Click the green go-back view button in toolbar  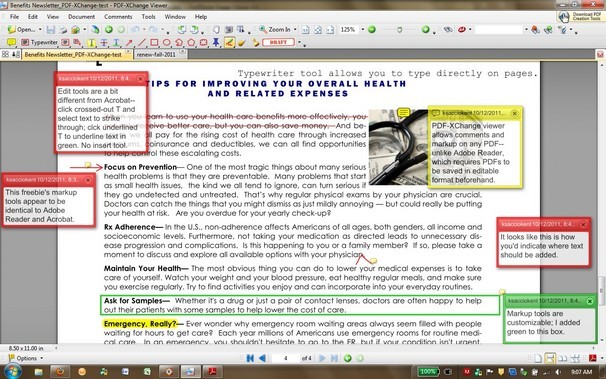click(x=109, y=29)
